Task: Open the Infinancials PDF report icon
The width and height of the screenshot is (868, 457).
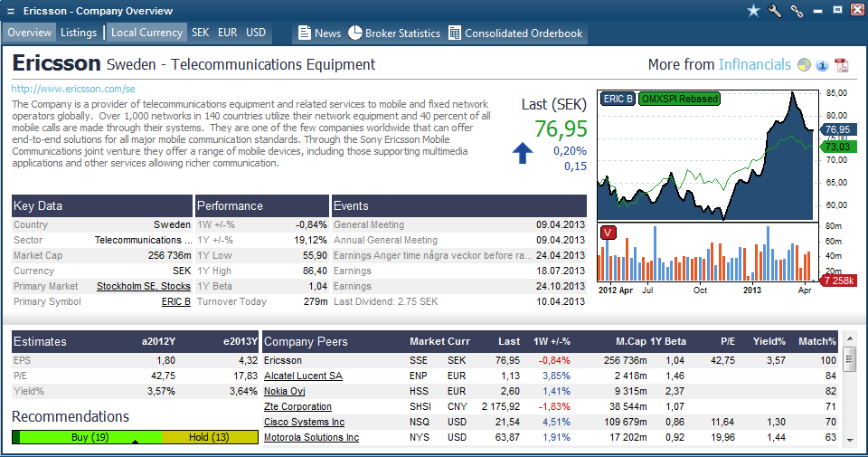Action: click(841, 65)
